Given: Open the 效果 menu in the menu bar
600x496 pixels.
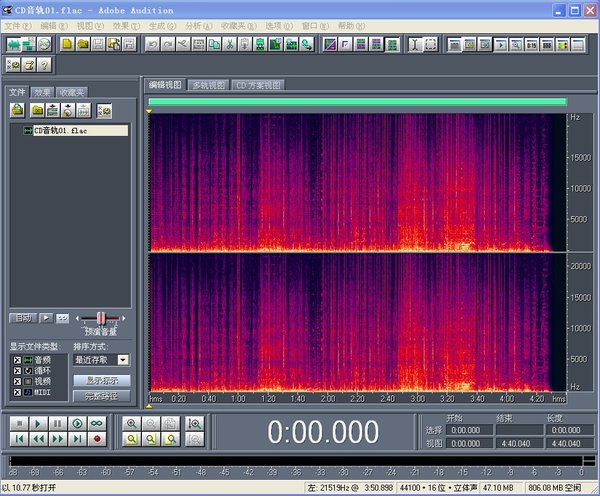Looking at the screenshot, I should point(126,26).
